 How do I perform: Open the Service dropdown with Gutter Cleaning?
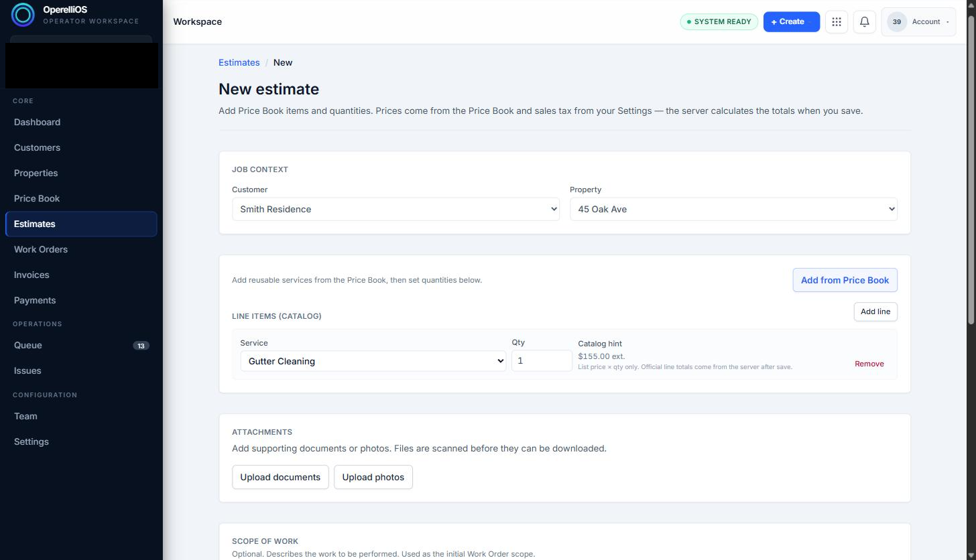coord(373,361)
